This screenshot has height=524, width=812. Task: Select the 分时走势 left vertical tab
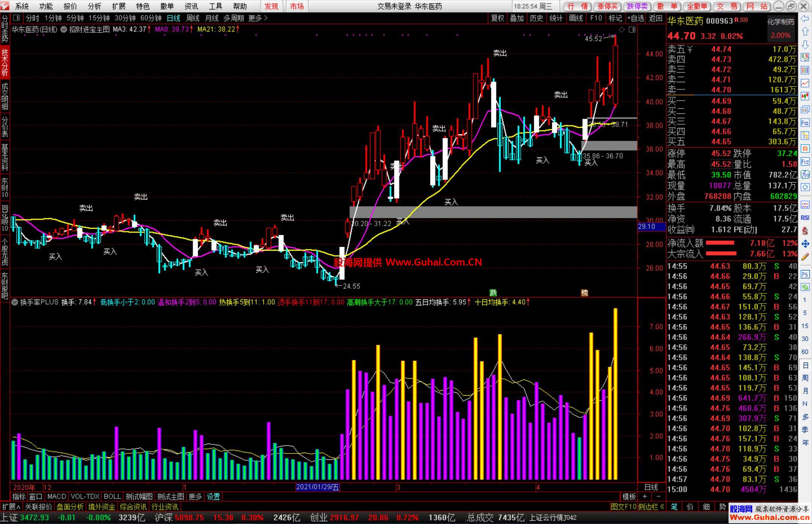[x=5, y=29]
